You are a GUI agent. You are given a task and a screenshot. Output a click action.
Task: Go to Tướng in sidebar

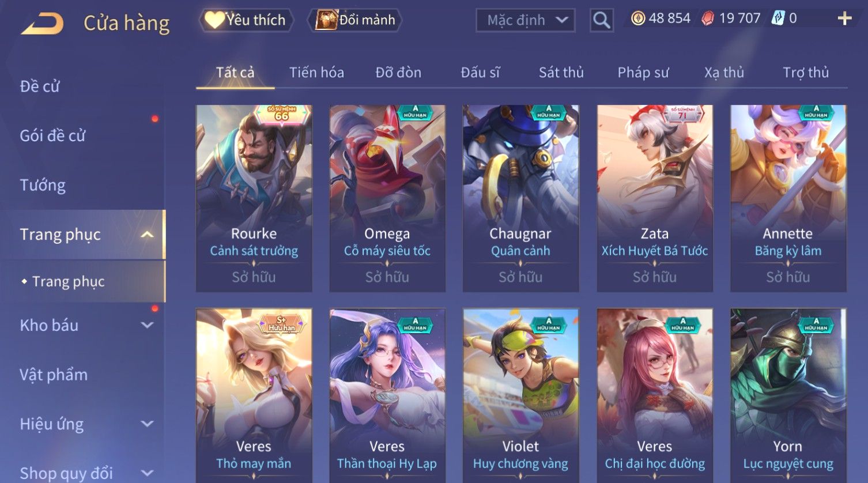pyautogui.click(x=43, y=185)
